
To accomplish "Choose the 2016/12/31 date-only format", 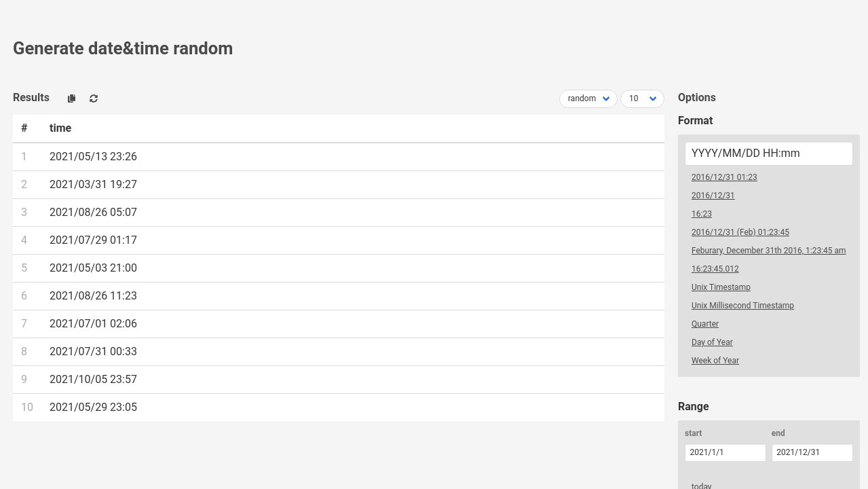I will [x=713, y=196].
